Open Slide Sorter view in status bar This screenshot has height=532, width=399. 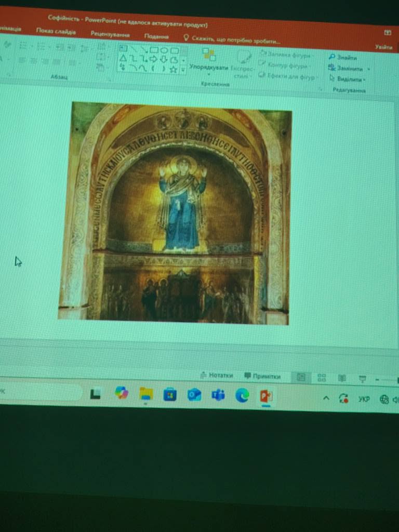pyautogui.click(x=321, y=378)
